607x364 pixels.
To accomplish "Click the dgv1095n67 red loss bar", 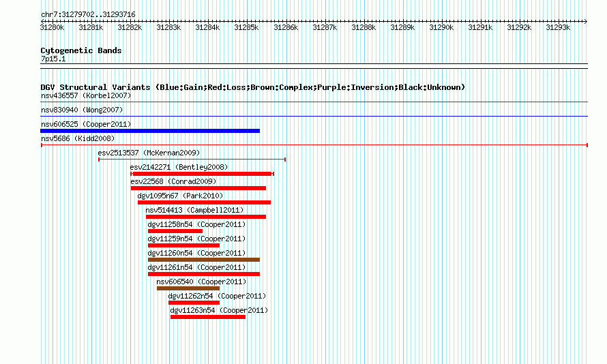I will click(204, 202).
